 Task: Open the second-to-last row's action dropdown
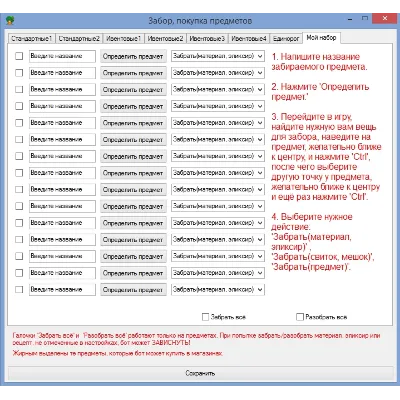pos(218,273)
